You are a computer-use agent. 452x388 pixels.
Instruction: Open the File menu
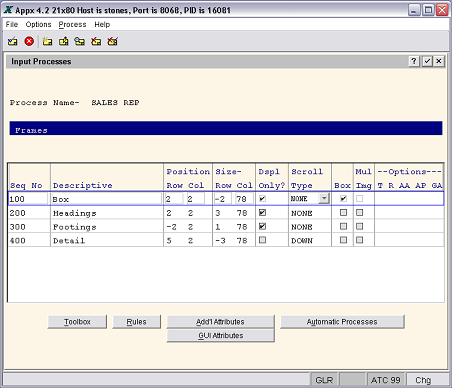tap(12, 24)
